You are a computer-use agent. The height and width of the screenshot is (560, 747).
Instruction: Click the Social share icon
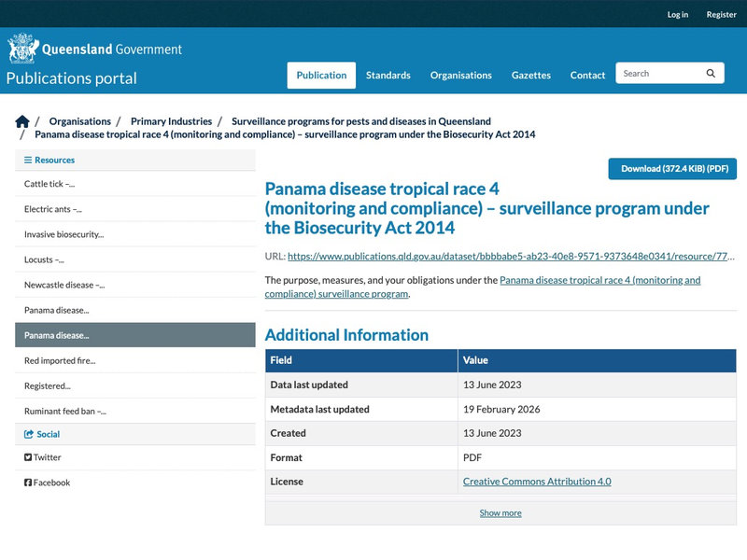point(29,434)
